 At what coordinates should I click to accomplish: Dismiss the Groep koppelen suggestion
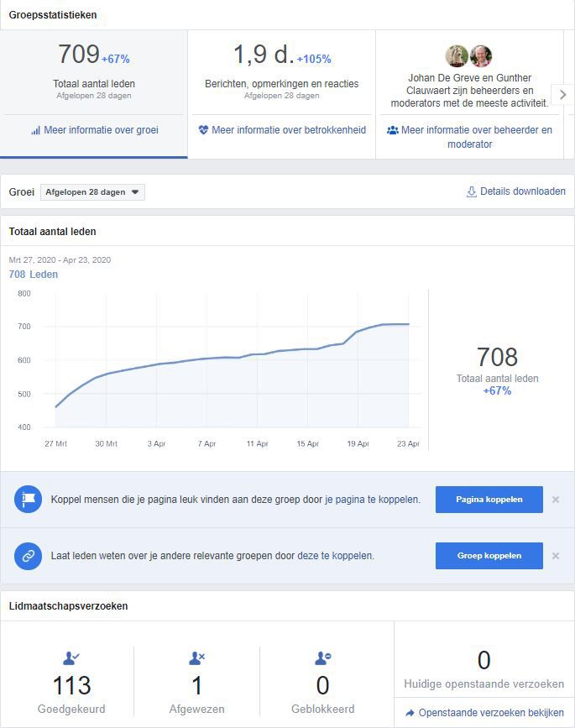pyautogui.click(x=556, y=556)
